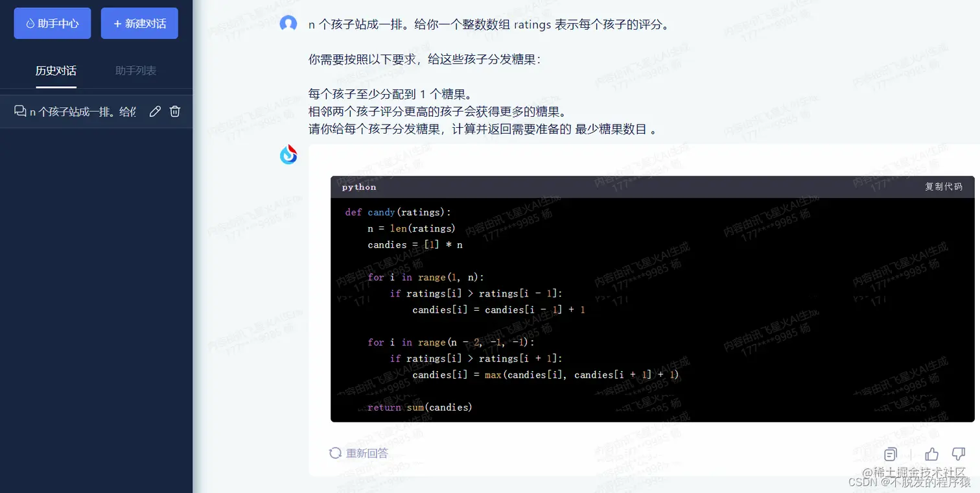Copy the response with the clipboard icon
980x493 pixels.
(x=891, y=454)
